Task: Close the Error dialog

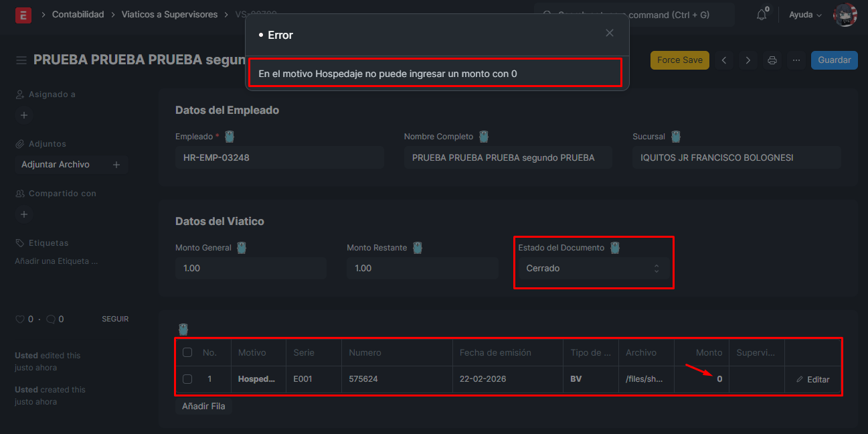Action: pyautogui.click(x=609, y=33)
